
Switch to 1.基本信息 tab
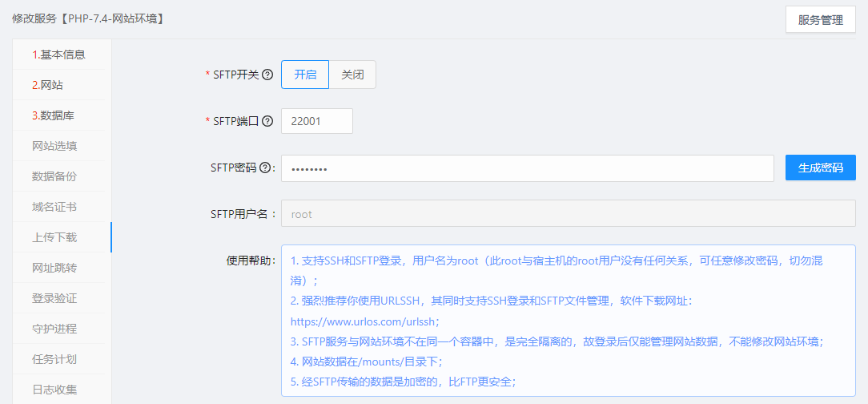pos(58,55)
